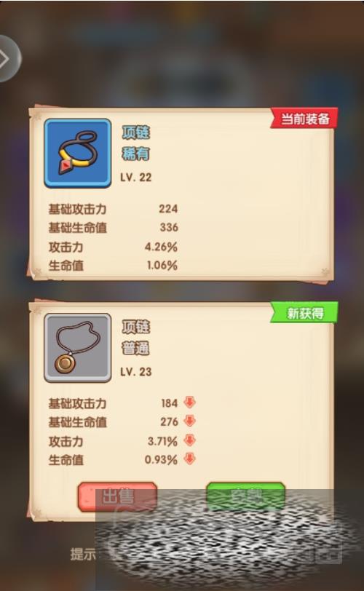
Task: Select the 普通 rarity label
Action: 135,348
